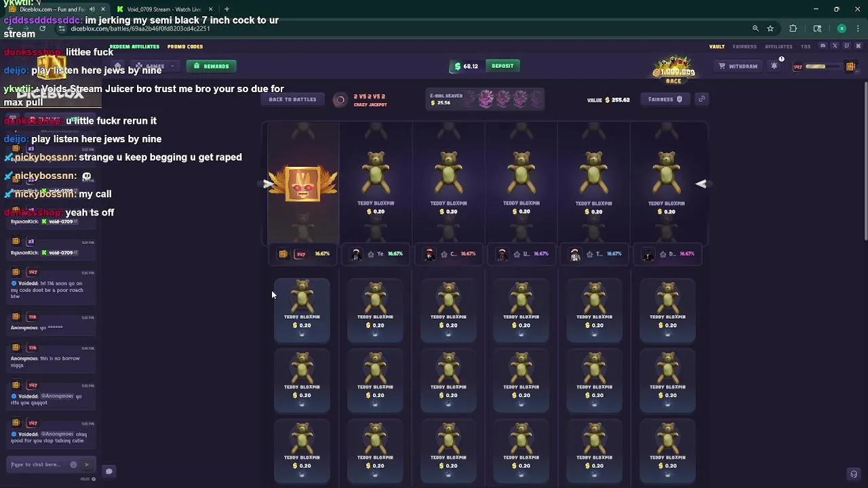
Task: Toggle chat settings gear under input
Action: pyautogui.click(x=94, y=479)
